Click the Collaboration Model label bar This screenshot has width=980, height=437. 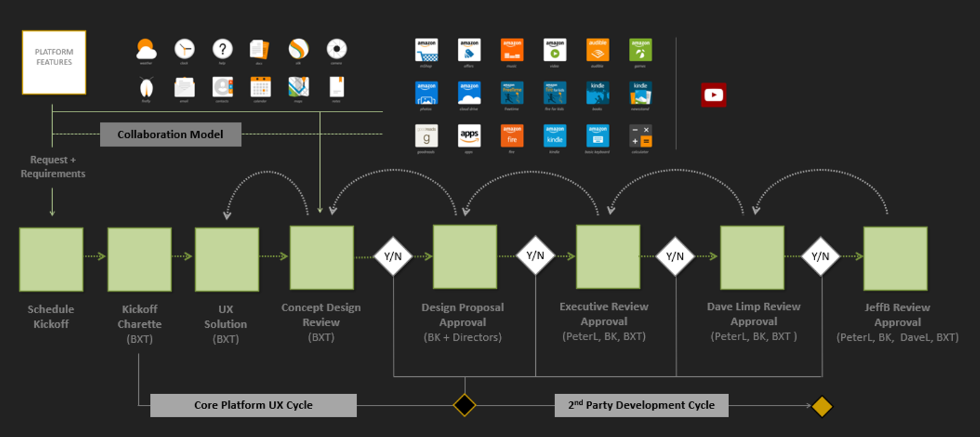(170, 135)
